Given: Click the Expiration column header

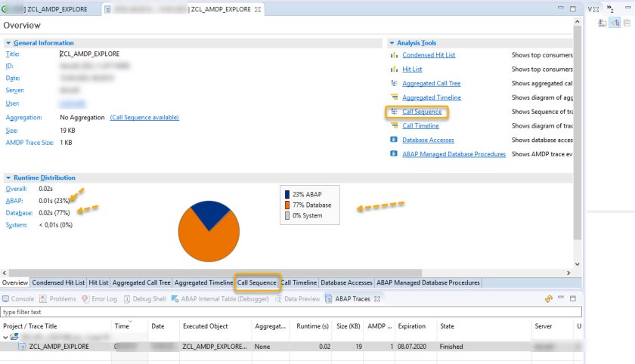Looking at the screenshot, I should click(416, 326).
